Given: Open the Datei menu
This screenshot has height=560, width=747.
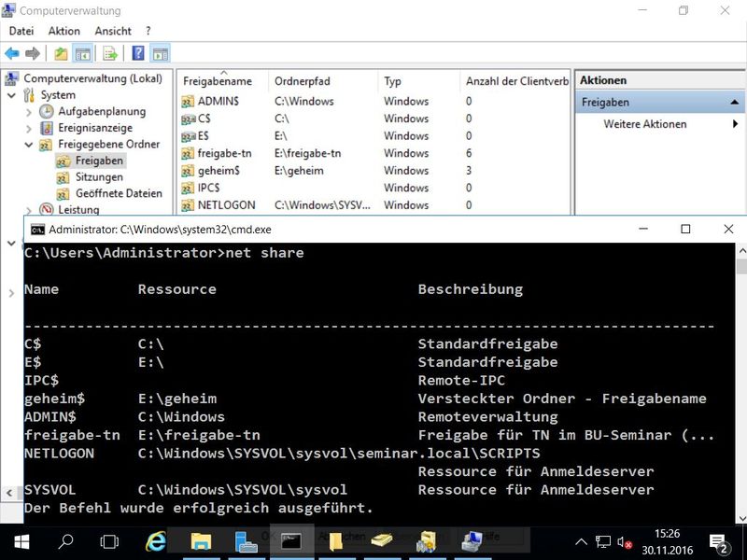Looking at the screenshot, I should [x=21, y=31].
